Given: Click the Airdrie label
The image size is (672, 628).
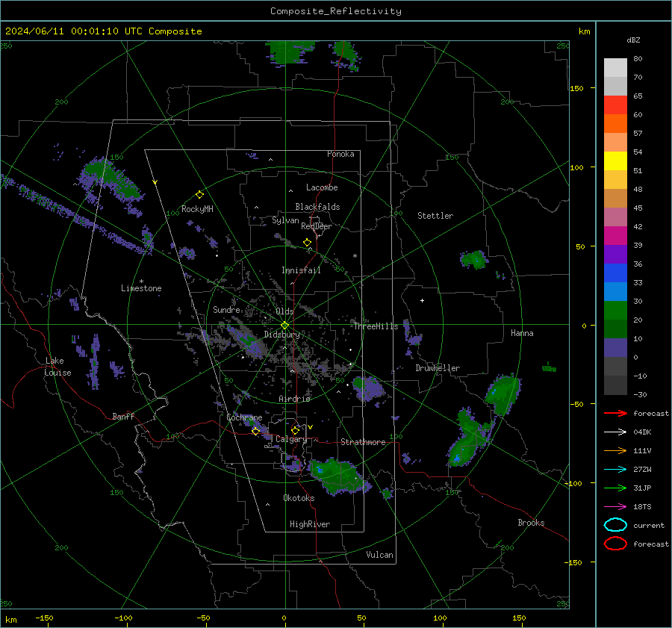Looking at the screenshot, I should [294, 399].
